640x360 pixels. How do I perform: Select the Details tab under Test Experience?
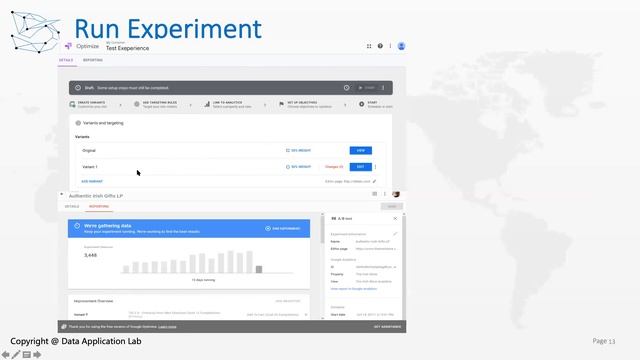pos(66,60)
